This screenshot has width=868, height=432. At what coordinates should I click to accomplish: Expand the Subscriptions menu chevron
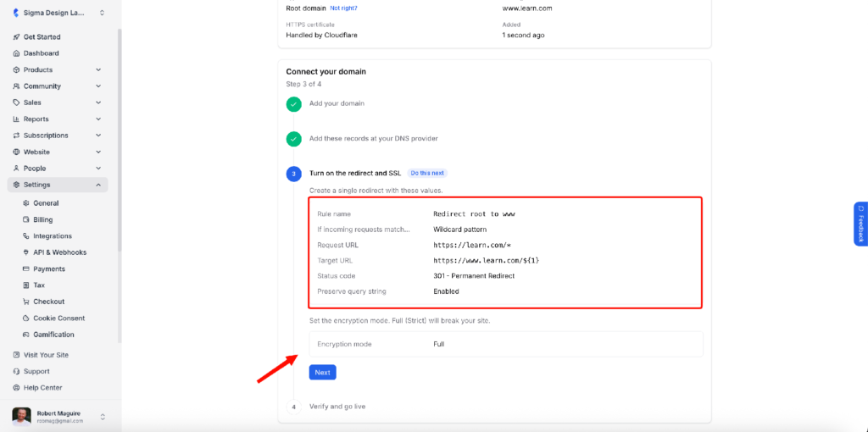pos(98,136)
